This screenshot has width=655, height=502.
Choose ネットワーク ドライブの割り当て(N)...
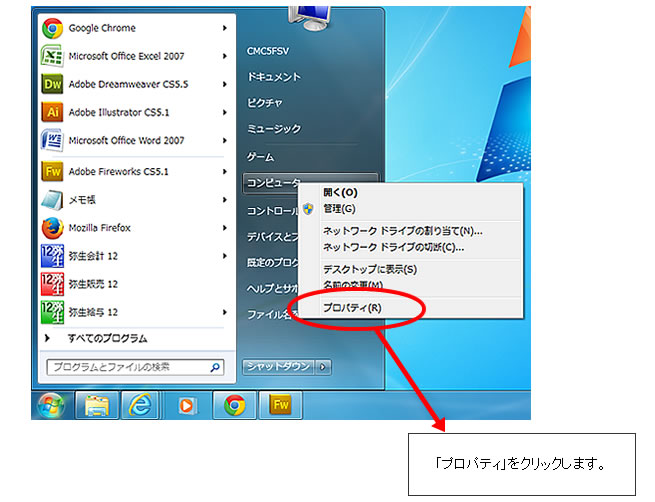[x=403, y=231]
